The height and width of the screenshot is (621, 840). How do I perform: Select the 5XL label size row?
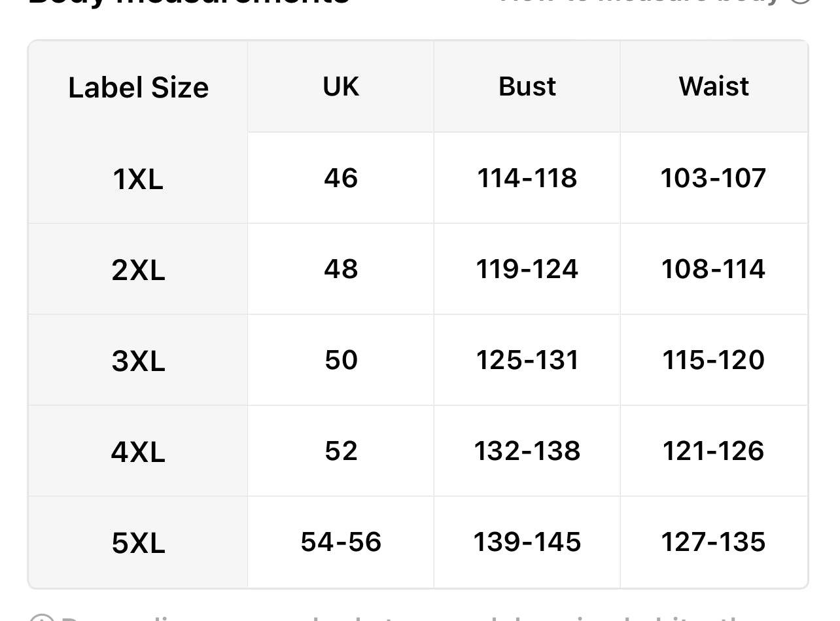138,542
